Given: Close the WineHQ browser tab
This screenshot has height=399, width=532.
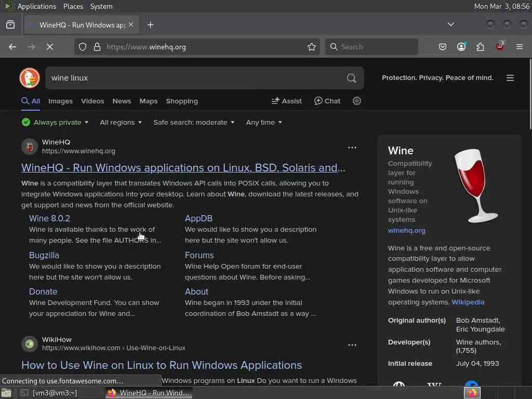Looking at the screenshot, I should point(131,25).
